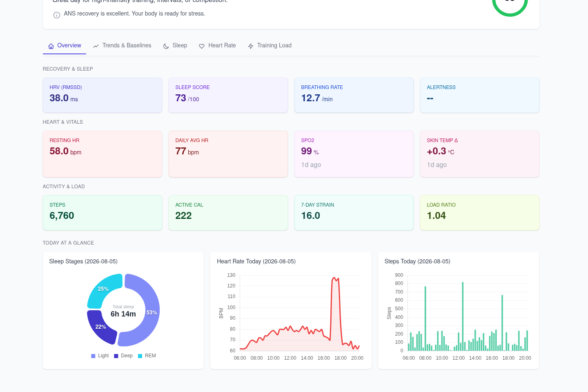Select the Daily Avg HR 77 bpm card
This screenshot has height=392, width=588.
tap(228, 154)
